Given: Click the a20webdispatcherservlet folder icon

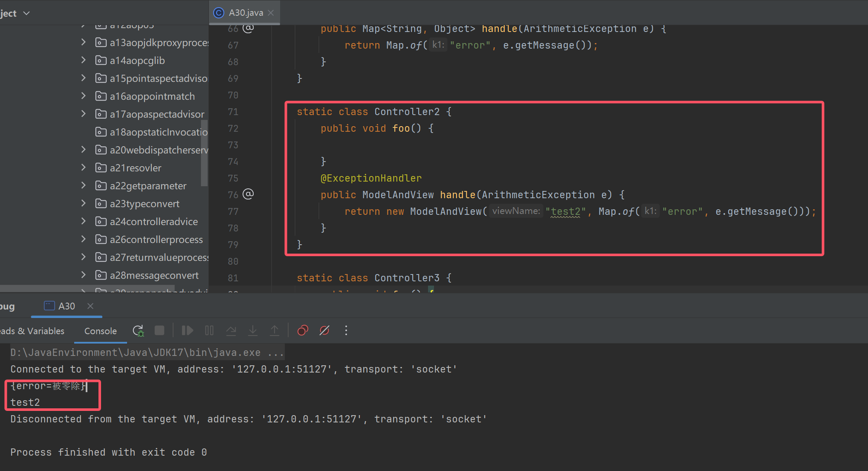Looking at the screenshot, I should coord(101,150).
